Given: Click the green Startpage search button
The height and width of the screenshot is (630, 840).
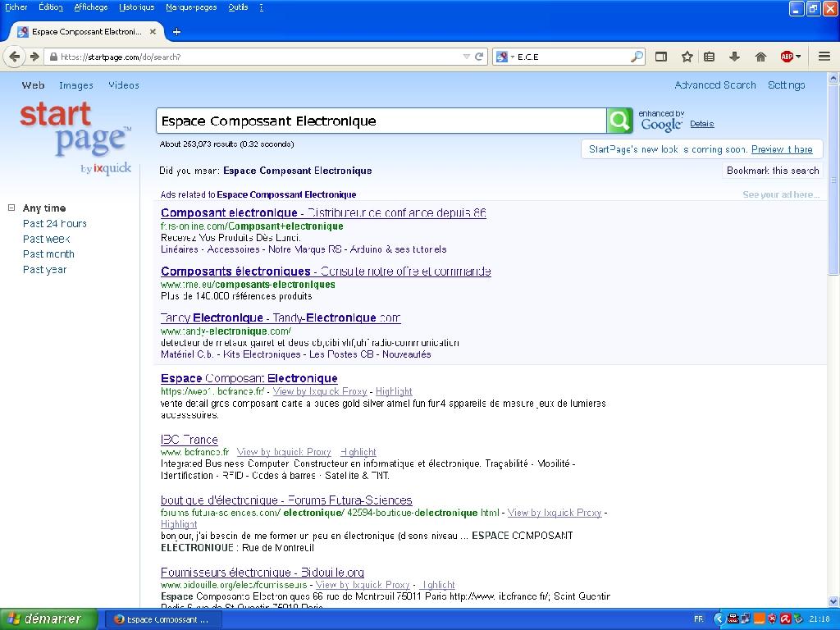Looking at the screenshot, I should 620,121.
